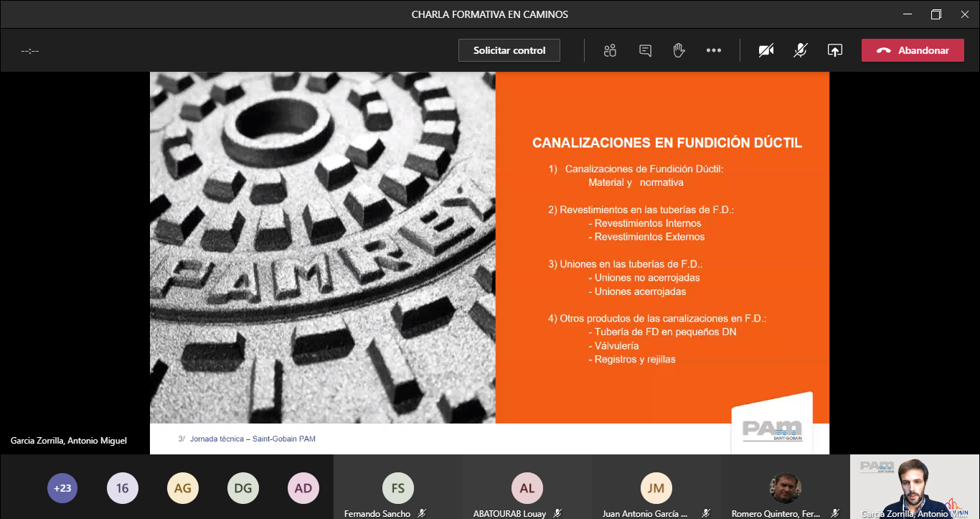Close the meeting window
This screenshot has height=519, width=980.
click(965, 14)
